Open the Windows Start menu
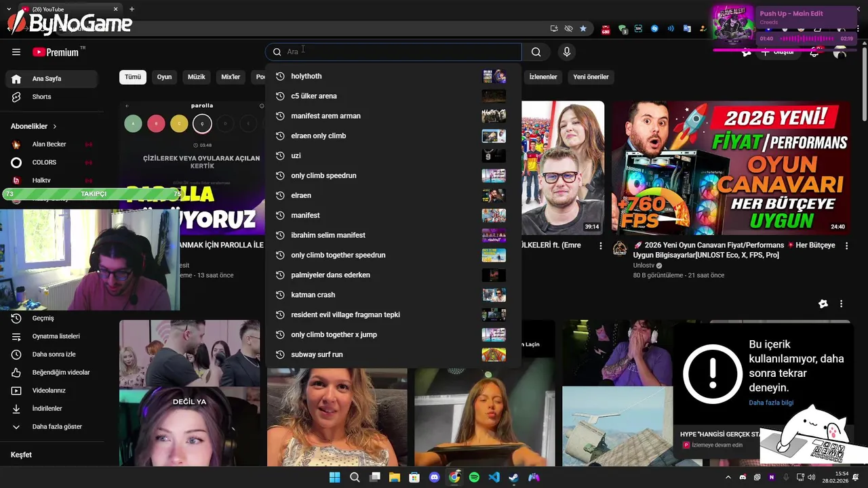Image resolution: width=868 pixels, height=488 pixels. [x=334, y=477]
